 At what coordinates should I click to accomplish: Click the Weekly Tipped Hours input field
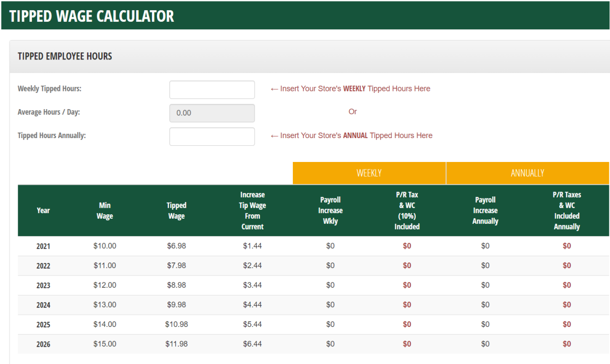coord(211,90)
